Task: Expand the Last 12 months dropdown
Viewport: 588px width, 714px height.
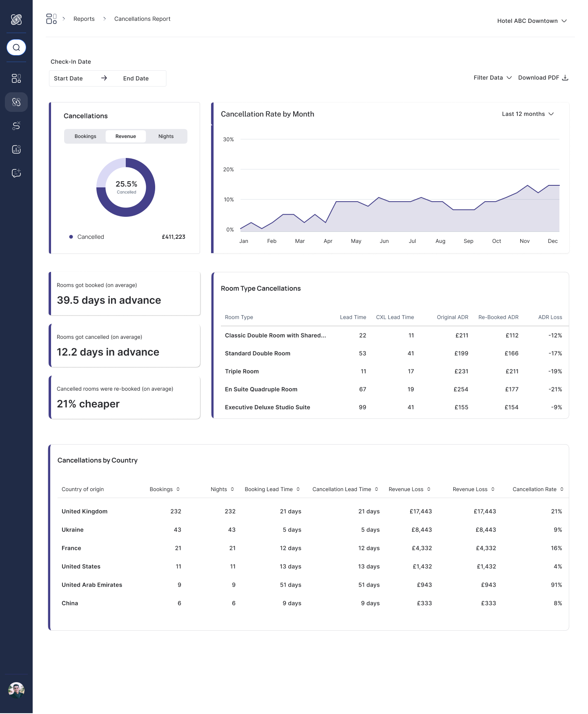Action: pos(528,114)
